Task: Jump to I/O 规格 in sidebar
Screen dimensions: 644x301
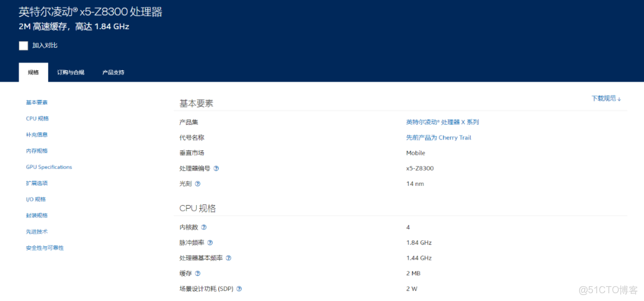Action: tap(36, 199)
